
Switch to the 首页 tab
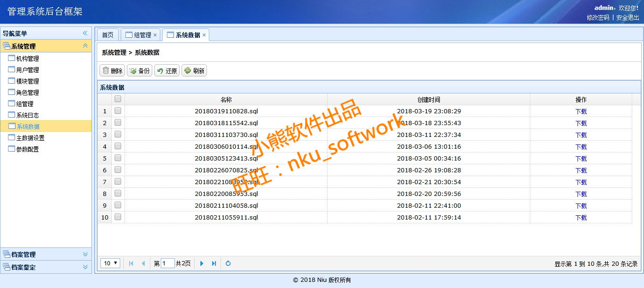pyautogui.click(x=107, y=35)
